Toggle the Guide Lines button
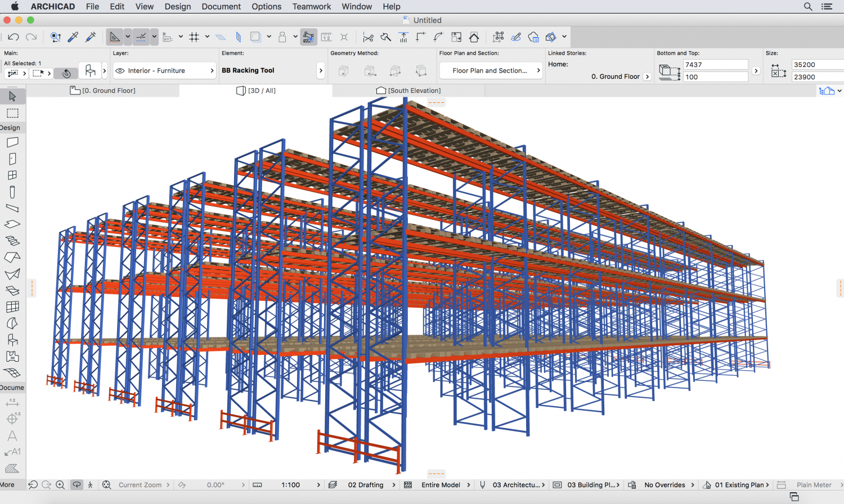The height and width of the screenshot is (504, 844). pyautogui.click(x=115, y=37)
